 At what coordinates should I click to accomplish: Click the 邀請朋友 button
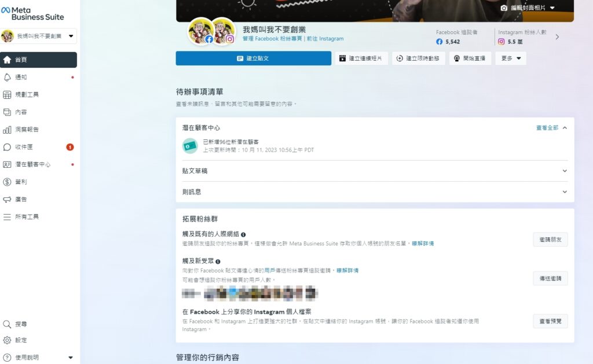pyautogui.click(x=550, y=240)
